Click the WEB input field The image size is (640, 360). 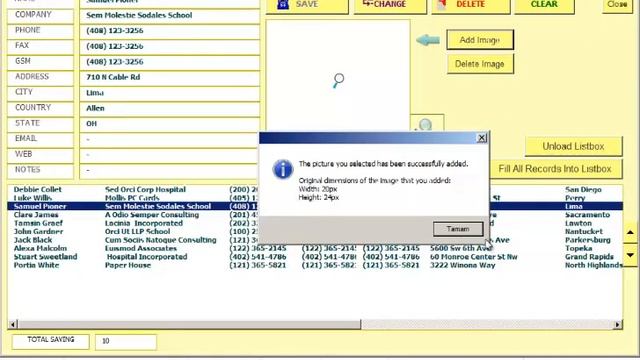click(170, 155)
